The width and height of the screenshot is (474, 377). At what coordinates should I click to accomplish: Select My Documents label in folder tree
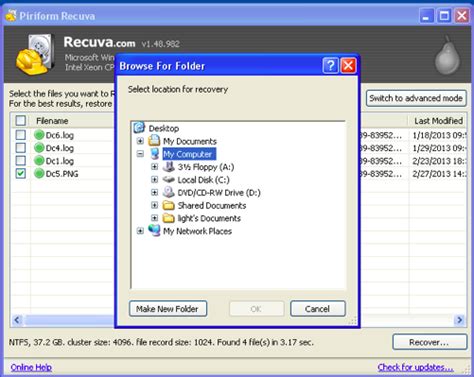[190, 141]
